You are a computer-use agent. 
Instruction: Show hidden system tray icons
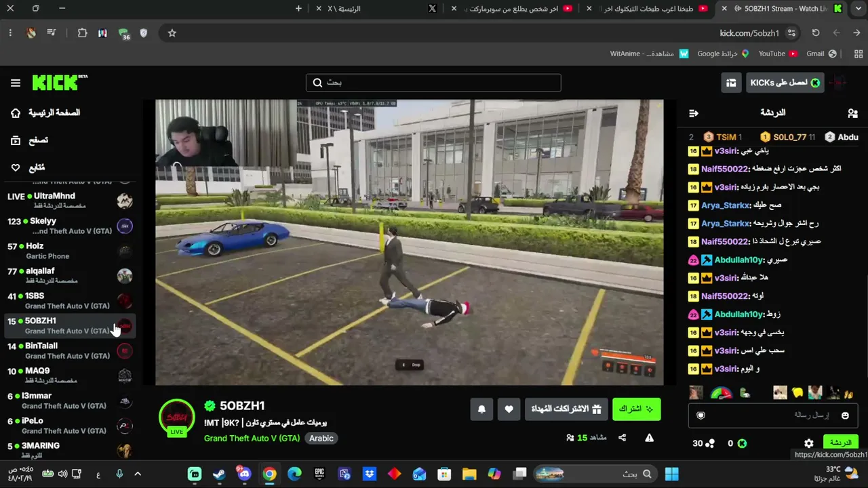(138, 474)
